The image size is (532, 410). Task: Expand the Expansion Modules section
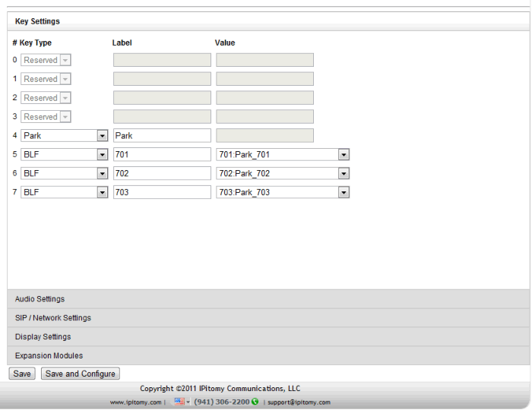(x=268, y=356)
